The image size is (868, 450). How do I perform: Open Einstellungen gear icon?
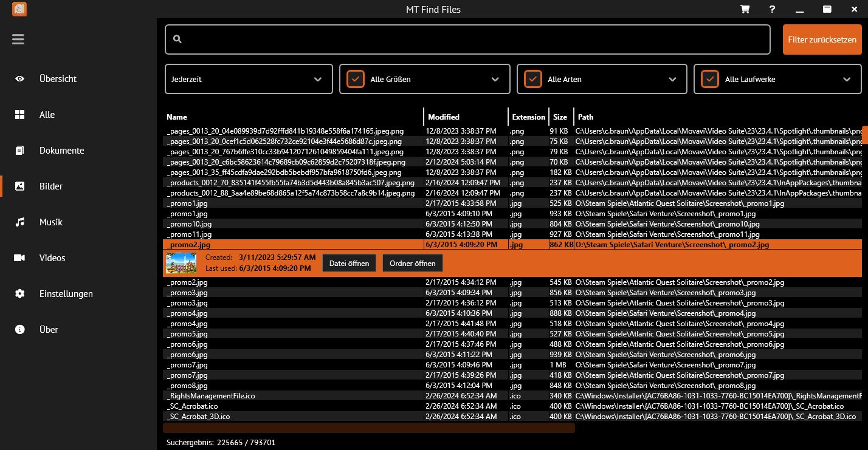pos(20,294)
